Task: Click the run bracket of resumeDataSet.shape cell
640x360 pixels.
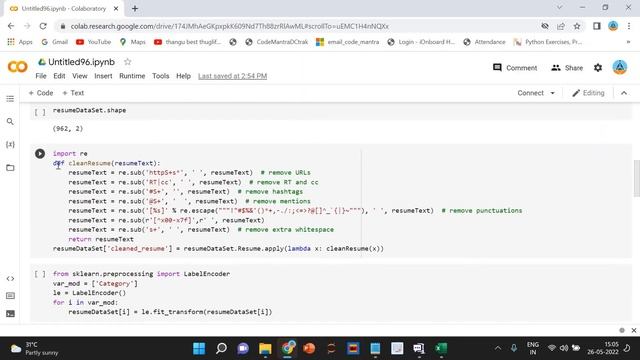Action: coord(40,111)
